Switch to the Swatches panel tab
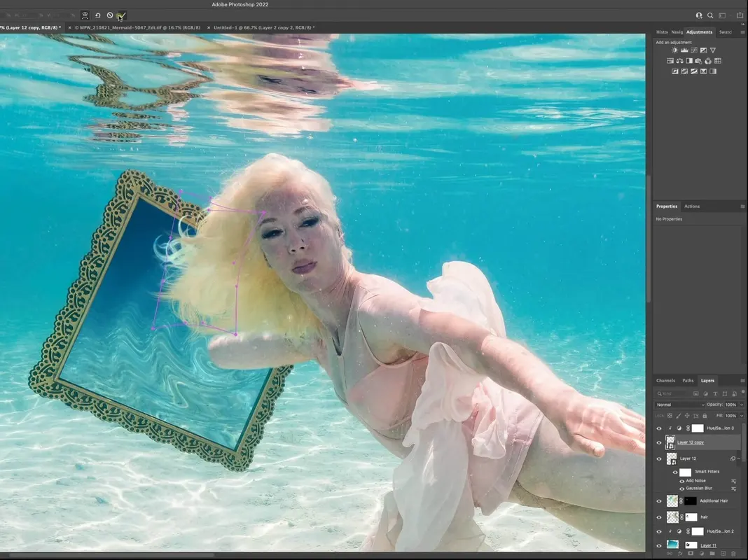 coord(725,32)
